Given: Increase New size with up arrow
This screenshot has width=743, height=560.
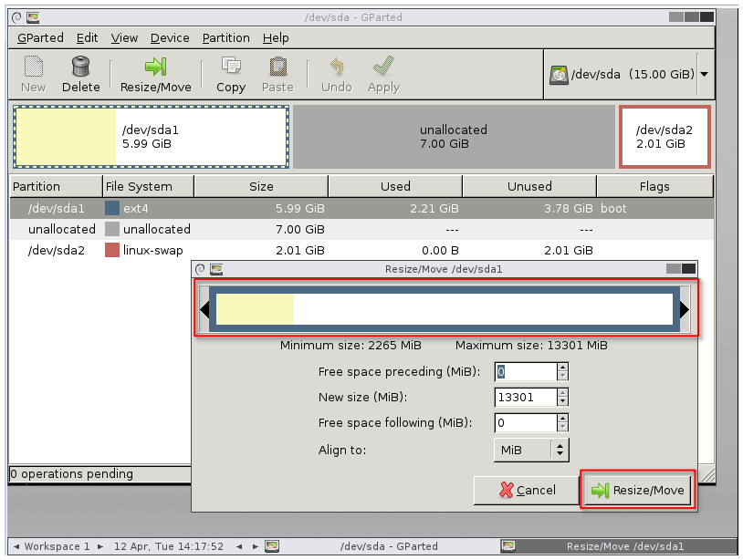Looking at the screenshot, I should (562, 393).
